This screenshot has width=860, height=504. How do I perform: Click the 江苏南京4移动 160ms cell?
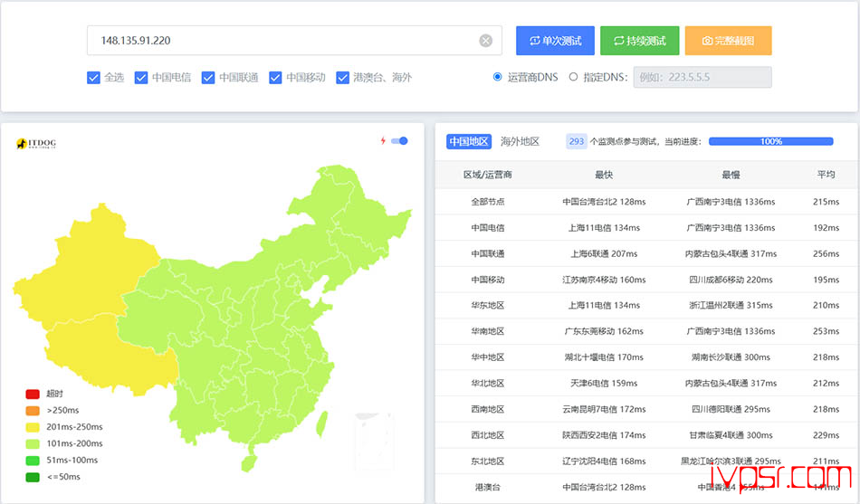point(604,280)
